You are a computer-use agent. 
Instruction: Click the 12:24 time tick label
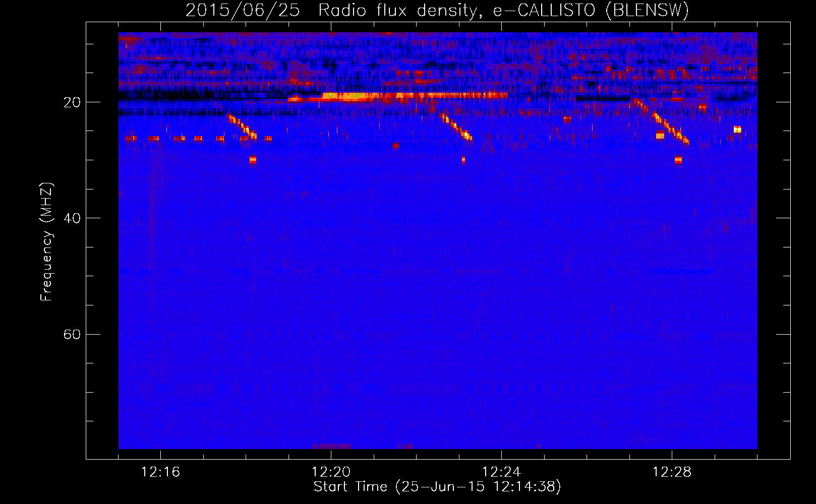point(501,472)
